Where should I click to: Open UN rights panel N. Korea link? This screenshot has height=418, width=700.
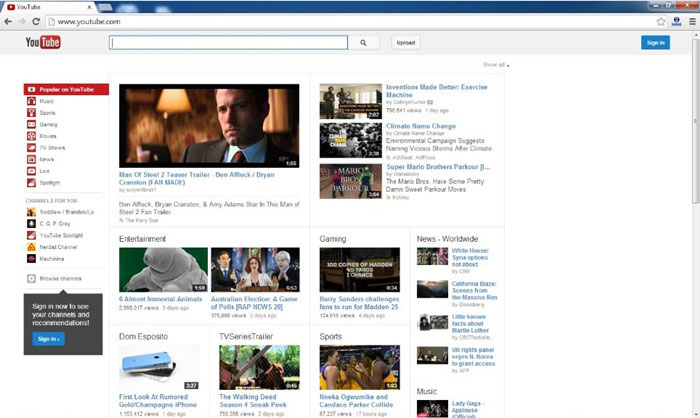[473, 356]
